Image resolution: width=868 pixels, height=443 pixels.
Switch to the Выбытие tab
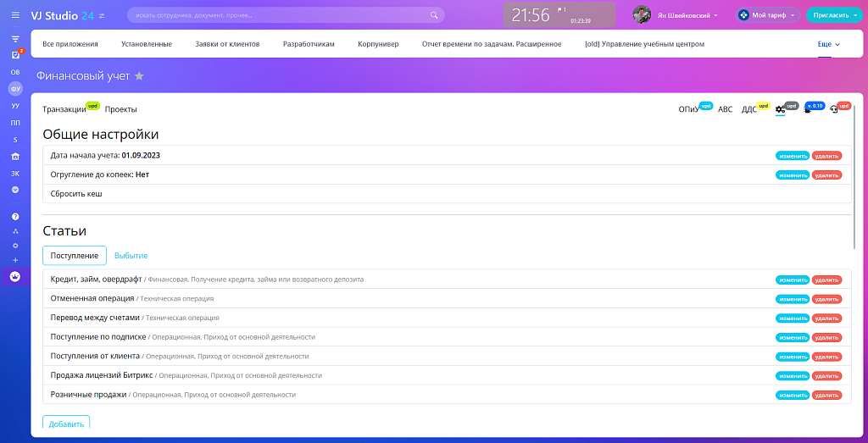[x=131, y=256]
